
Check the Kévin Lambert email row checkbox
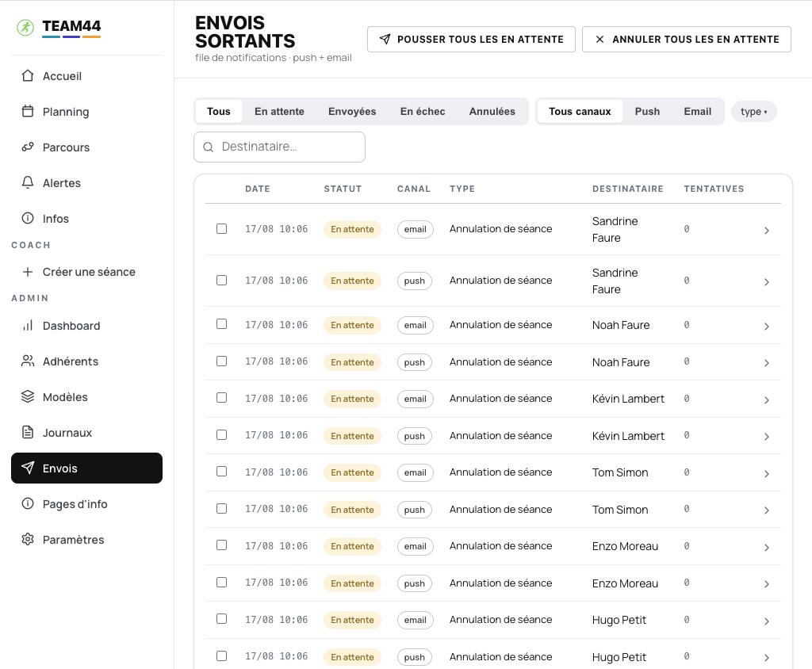click(x=222, y=398)
